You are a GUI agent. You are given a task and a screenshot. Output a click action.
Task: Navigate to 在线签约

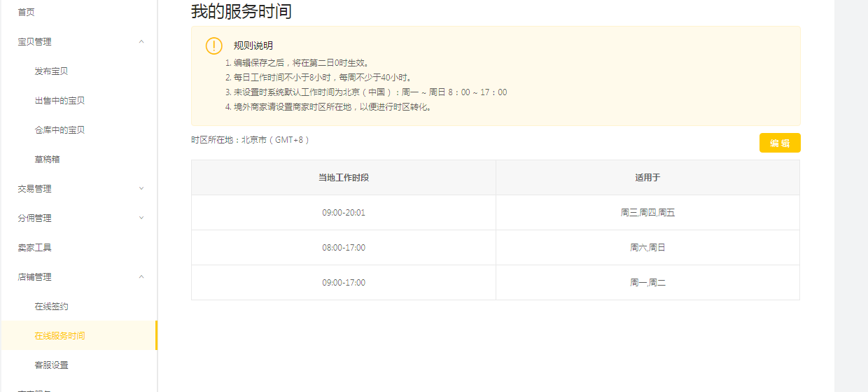click(51, 307)
